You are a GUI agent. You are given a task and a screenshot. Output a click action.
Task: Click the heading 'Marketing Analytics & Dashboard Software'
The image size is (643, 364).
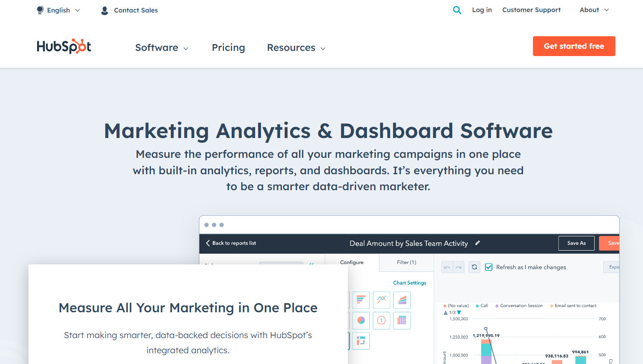click(328, 131)
